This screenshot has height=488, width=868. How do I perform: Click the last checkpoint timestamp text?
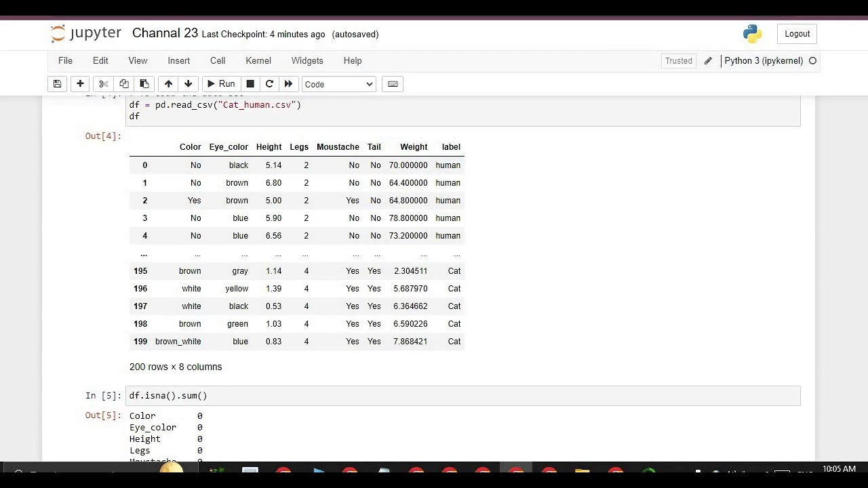click(x=263, y=34)
